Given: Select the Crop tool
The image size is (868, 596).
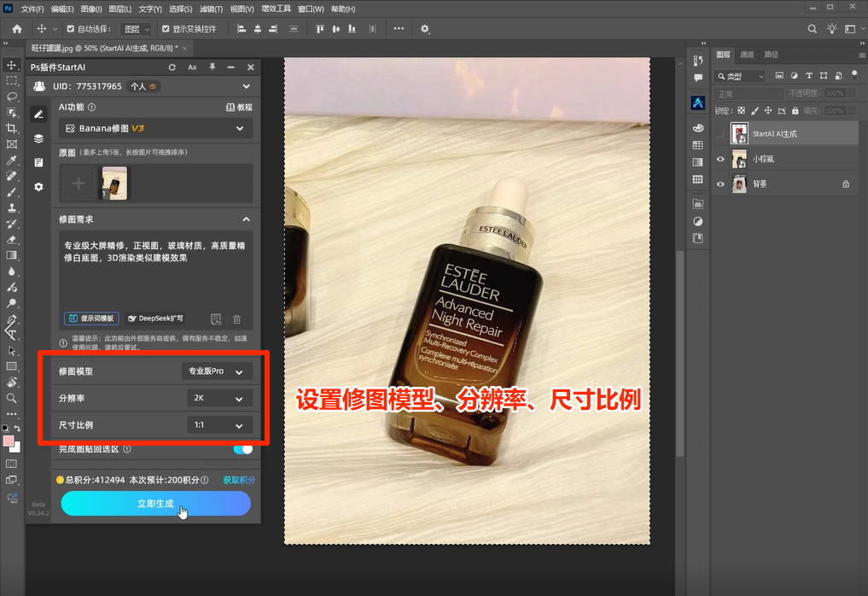Looking at the screenshot, I should pyautogui.click(x=12, y=128).
